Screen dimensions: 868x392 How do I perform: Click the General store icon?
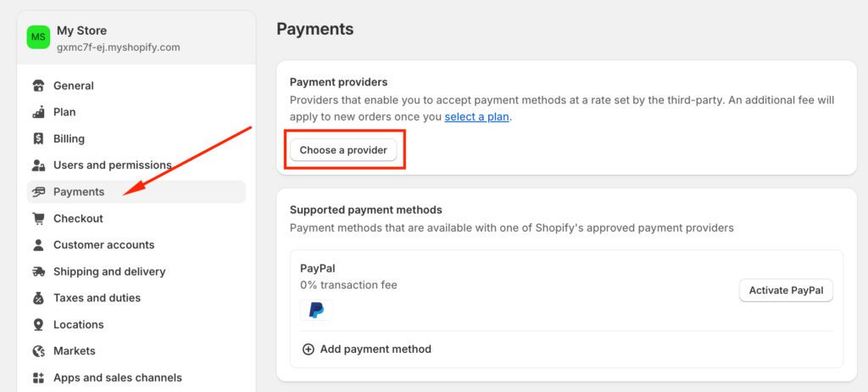tap(38, 86)
